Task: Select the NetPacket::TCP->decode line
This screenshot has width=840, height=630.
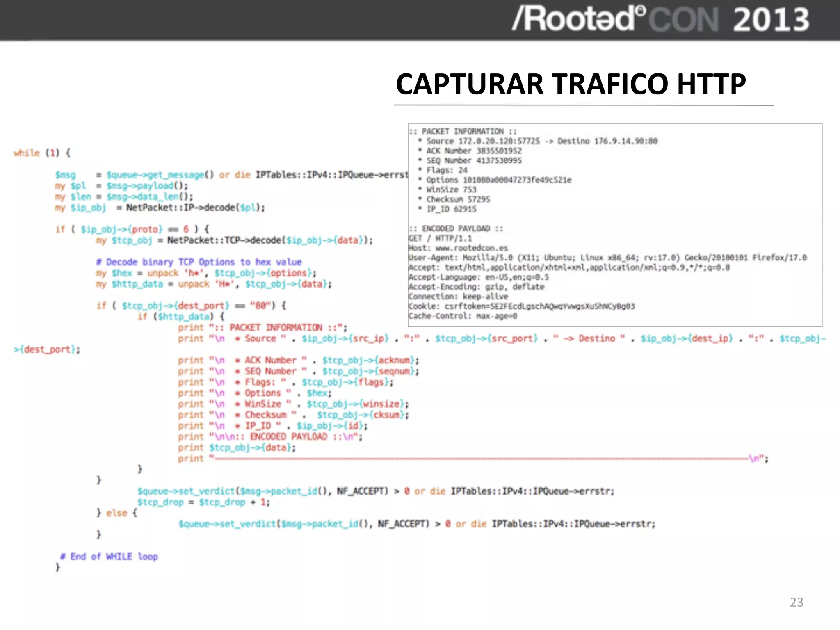Action: point(235,240)
